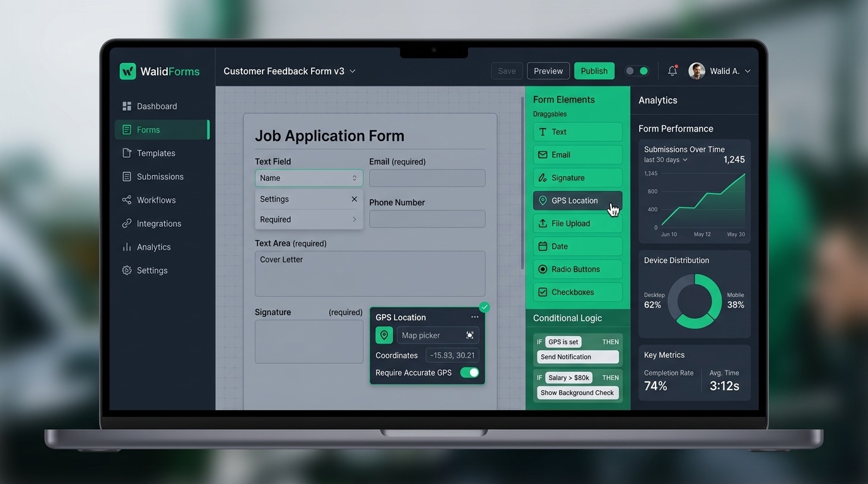
Task: Click the Save button
Action: coord(507,71)
